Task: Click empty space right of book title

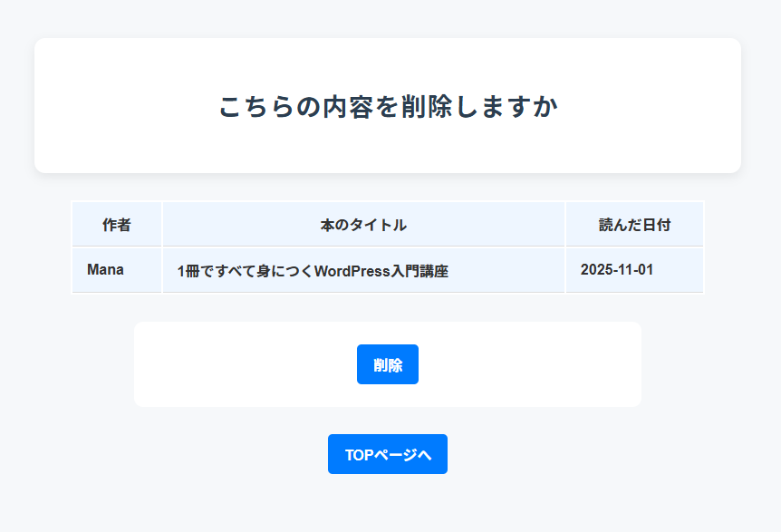Action: point(507,271)
